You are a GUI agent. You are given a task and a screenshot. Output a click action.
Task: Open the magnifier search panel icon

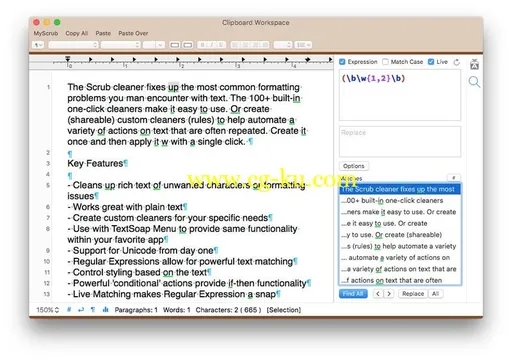tap(474, 82)
